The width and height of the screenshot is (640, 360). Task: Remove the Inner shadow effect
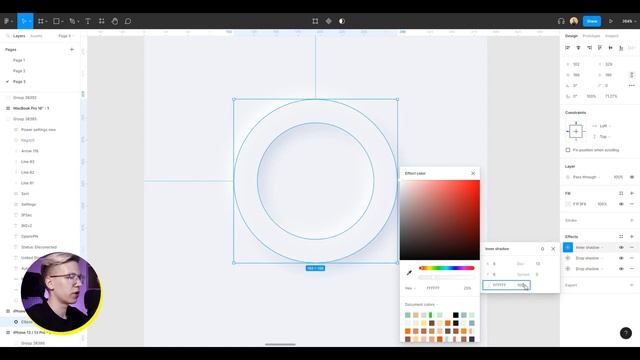click(x=632, y=247)
